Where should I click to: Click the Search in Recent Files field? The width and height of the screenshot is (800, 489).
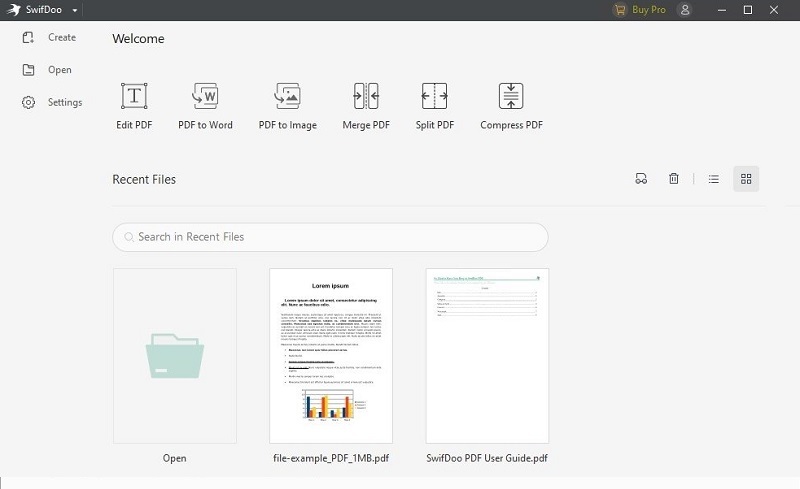[x=330, y=237]
